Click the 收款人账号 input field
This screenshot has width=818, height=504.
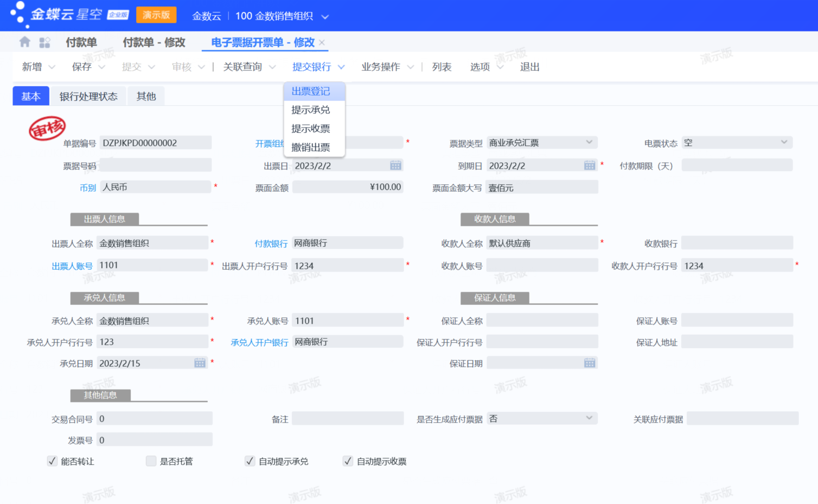542,265
